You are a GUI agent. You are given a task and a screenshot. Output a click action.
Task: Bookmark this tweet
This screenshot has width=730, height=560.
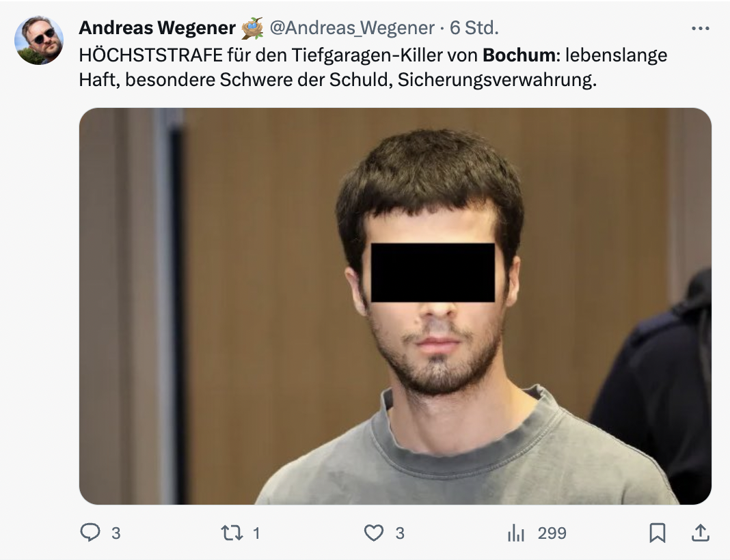(657, 533)
